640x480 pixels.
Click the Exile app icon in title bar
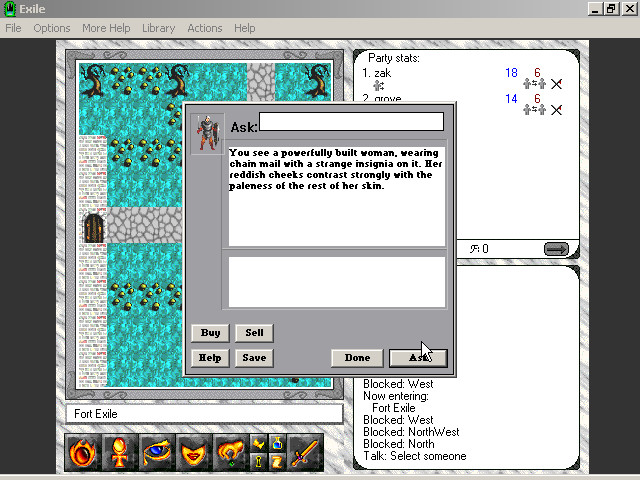point(10,9)
